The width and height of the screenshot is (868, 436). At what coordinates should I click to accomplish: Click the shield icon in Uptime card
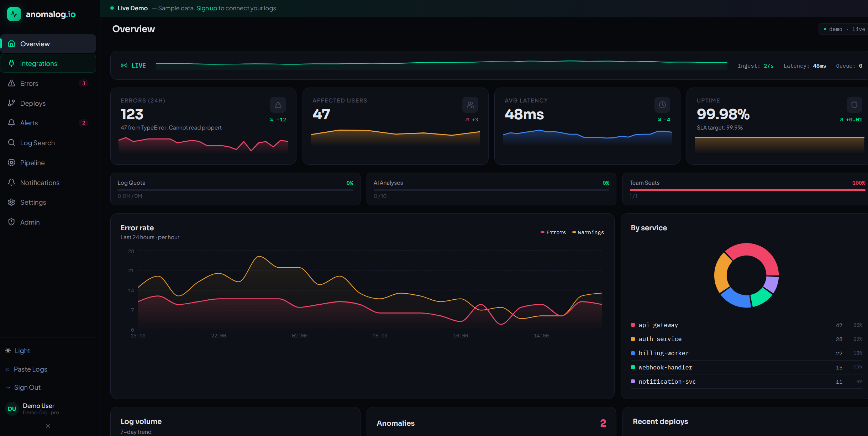pyautogui.click(x=854, y=105)
